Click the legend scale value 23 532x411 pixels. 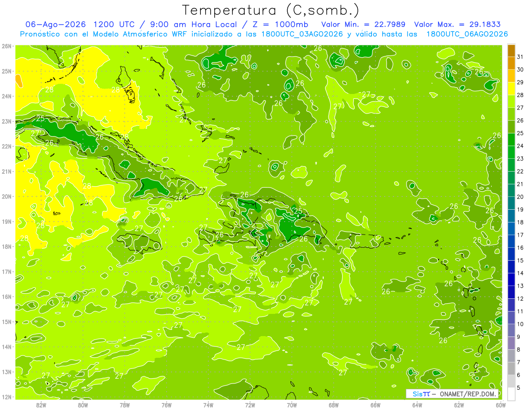pyautogui.click(x=520, y=159)
